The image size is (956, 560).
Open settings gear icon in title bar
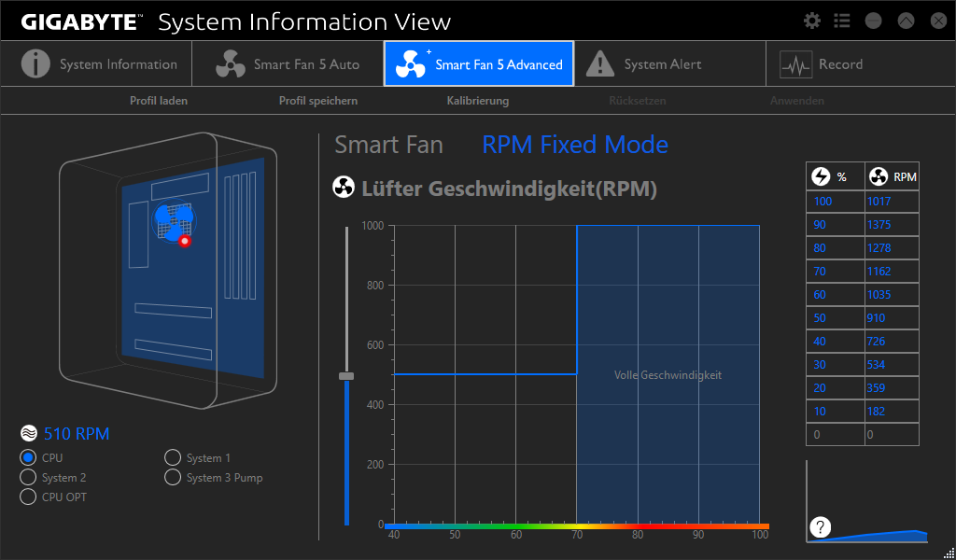coord(812,21)
